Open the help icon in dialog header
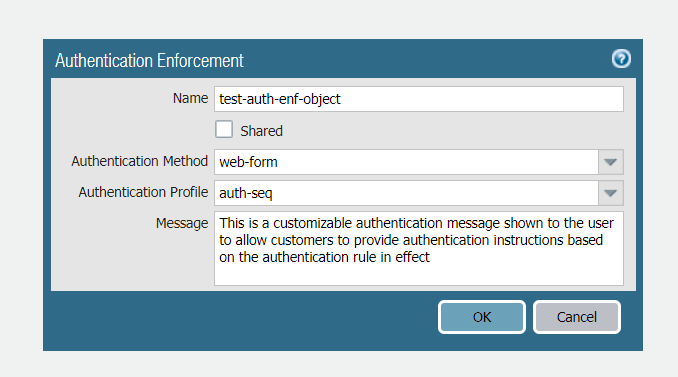Image resolution: width=678 pixels, height=377 pixels. click(x=621, y=59)
